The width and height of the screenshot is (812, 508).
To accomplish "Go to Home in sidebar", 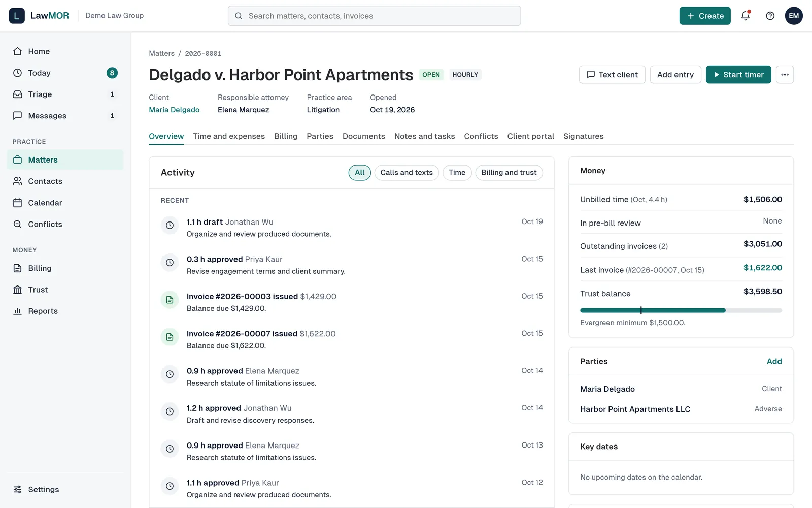I will coord(65,51).
